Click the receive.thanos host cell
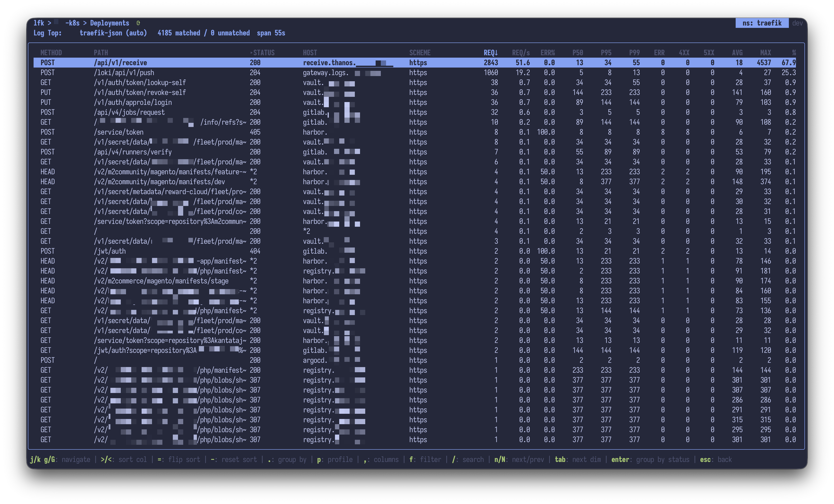This screenshot has width=834, height=504. pos(348,63)
